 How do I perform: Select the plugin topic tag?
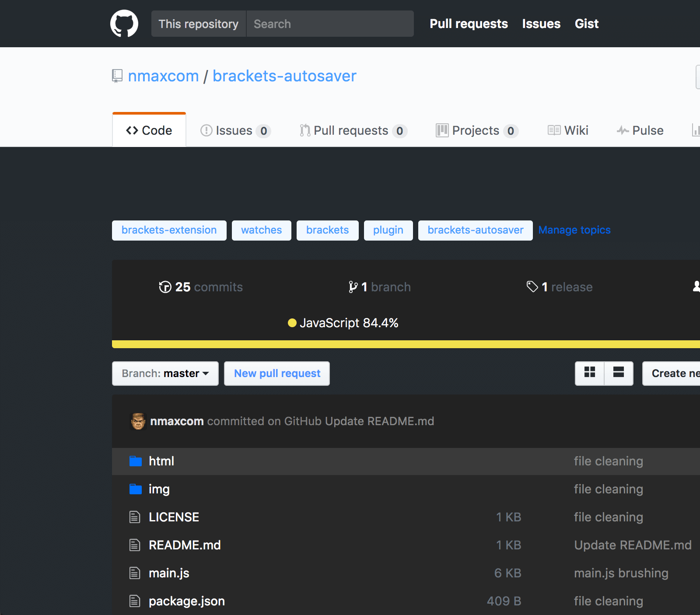(x=388, y=231)
